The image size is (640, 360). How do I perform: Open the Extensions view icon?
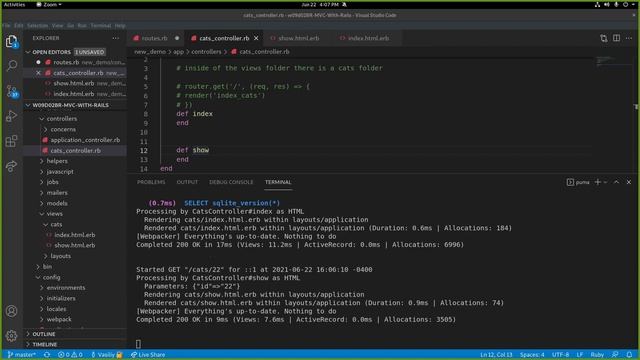(x=11, y=141)
